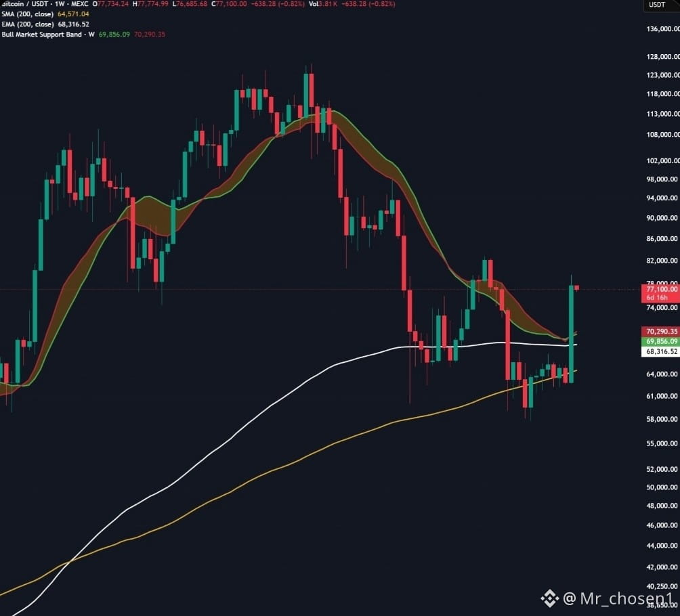This screenshot has height=616, width=680.
Task: Select the SMA (200, close) indicator legend
Action: [x=27, y=14]
